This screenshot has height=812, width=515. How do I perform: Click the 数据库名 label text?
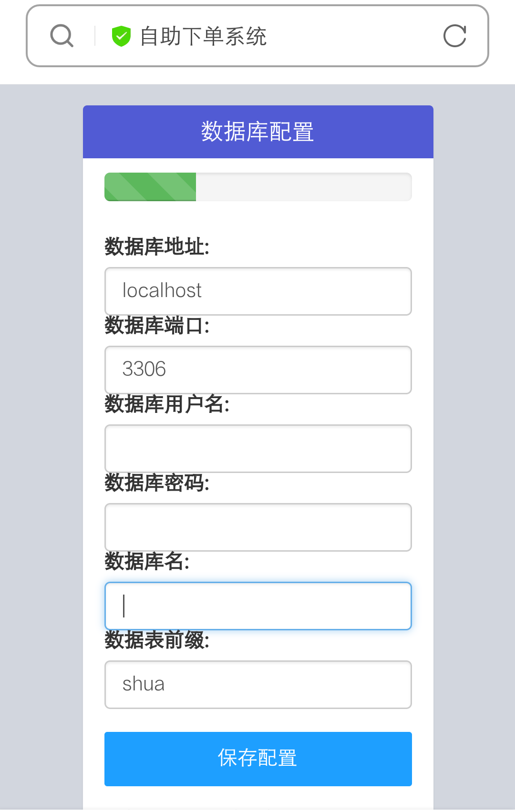coord(147,562)
